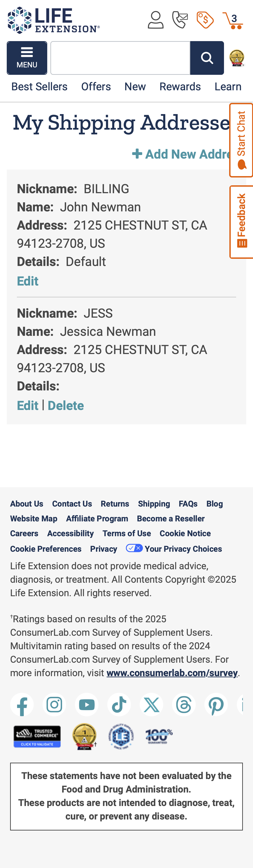The height and width of the screenshot is (868, 253).
Task: Go to the Rewards nav item
Action: 180,87
